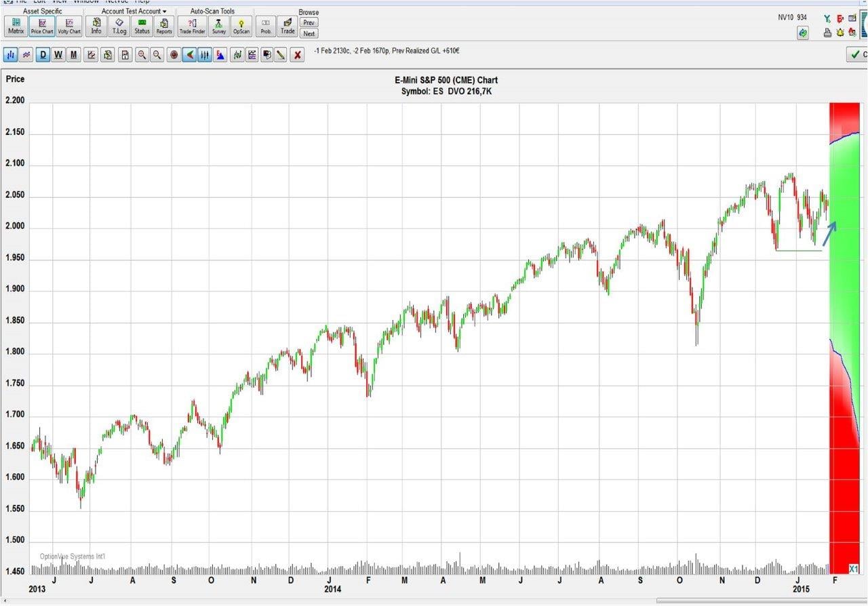Screen dimensions: 868x606
Task: Select the Daily (D) timeframe
Action: point(44,55)
